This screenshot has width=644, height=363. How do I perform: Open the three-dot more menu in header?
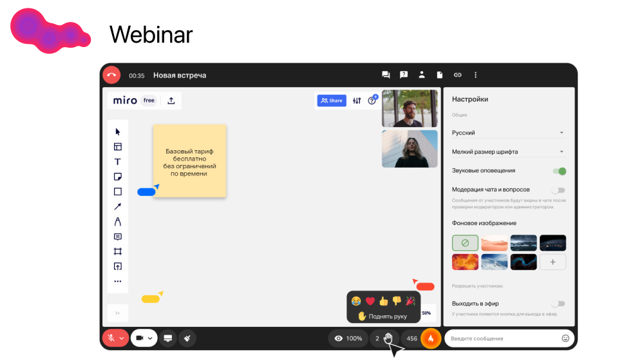point(476,75)
